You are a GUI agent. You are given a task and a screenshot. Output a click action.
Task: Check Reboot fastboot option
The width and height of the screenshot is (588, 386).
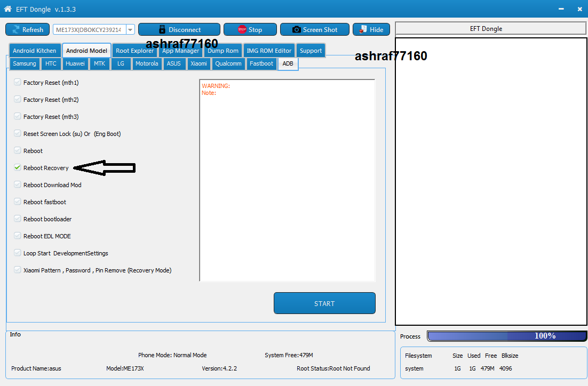(x=17, y=202)
